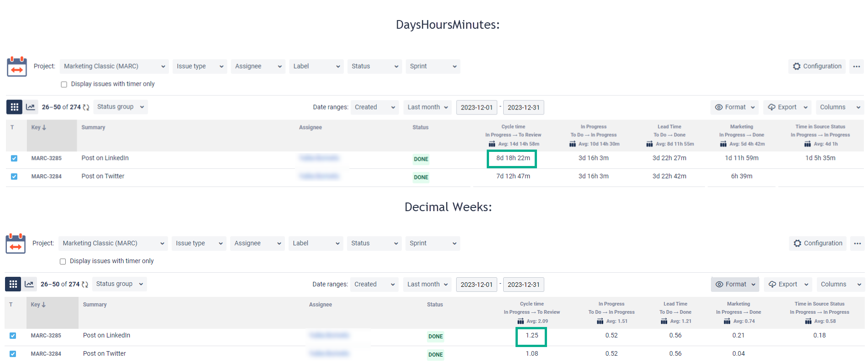
Task: Uncheck MARC-3284 row checkbox in DaysHoursMinutes table
Action: click(x=14, y=176)
